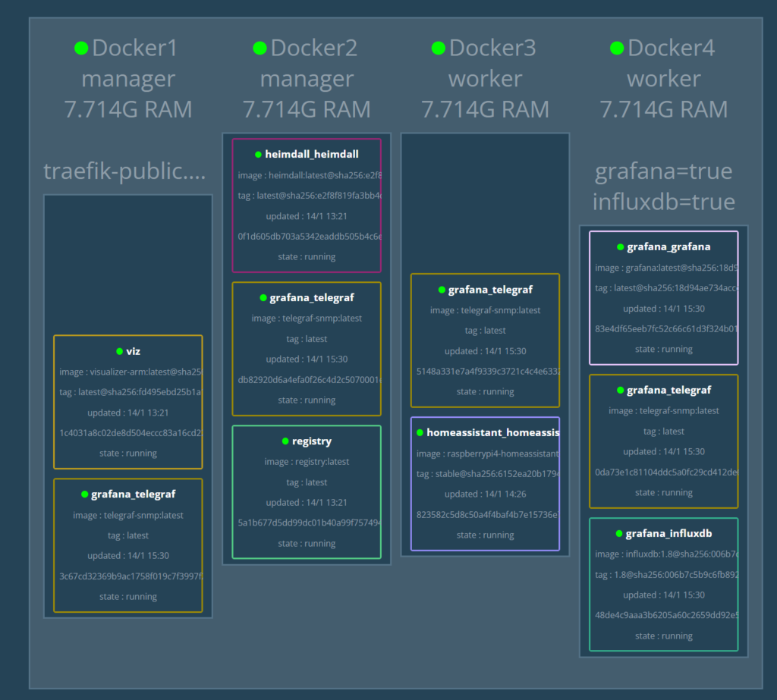Click the manager role label under Docker1
This screenshot has width=777, height=700.
pos(128,80)
